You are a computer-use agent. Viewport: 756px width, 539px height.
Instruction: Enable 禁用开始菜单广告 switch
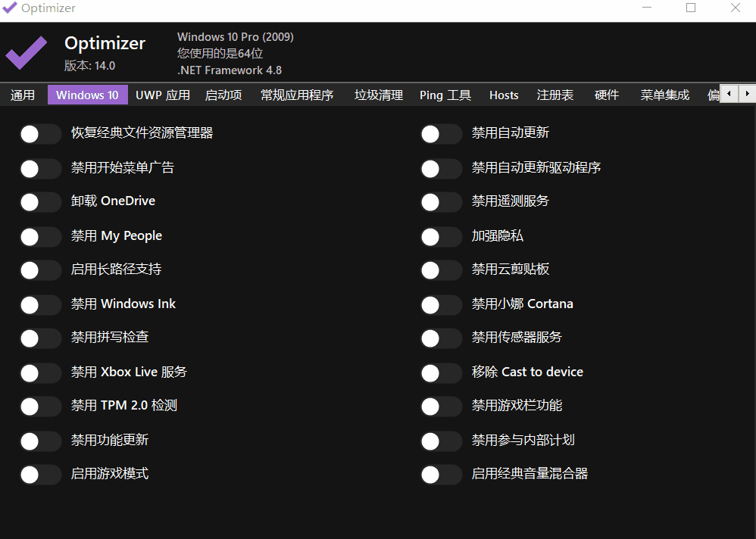40,169
